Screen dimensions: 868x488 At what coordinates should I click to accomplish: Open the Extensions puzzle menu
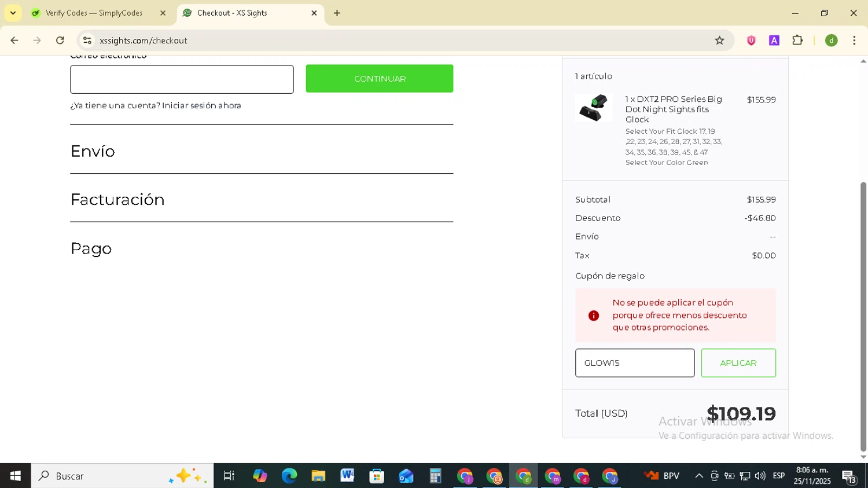797,41
